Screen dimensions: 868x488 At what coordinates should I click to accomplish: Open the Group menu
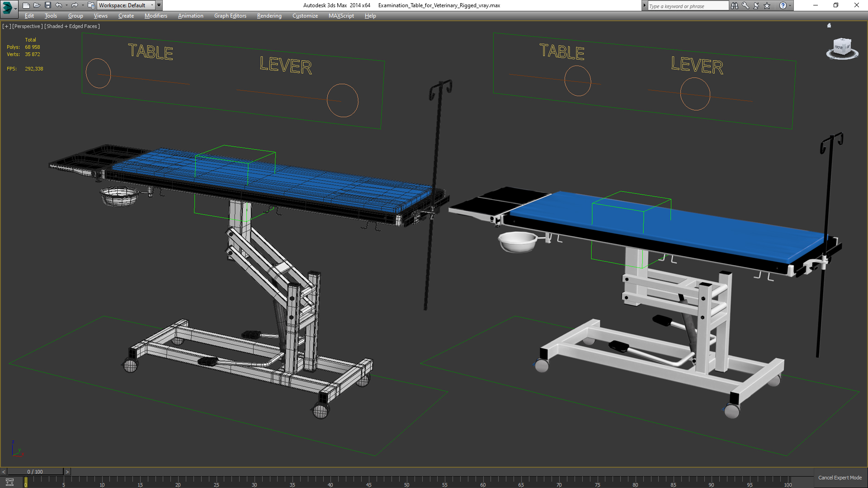tap(75, 16)
